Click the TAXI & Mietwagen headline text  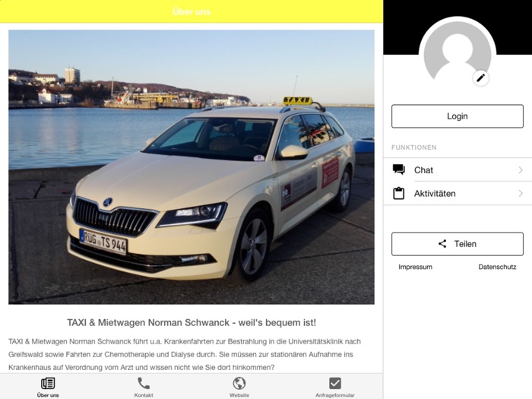[x=192, y=322]
